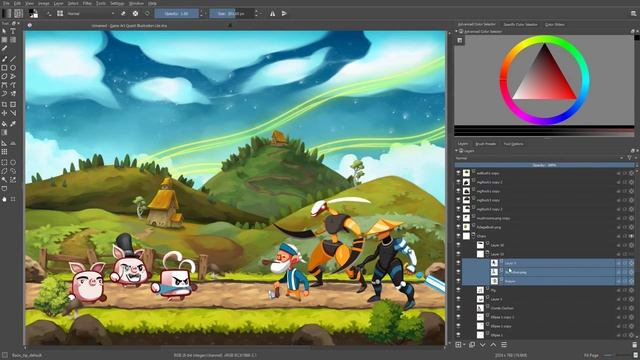Image resolution: width=640 pixels, height=360 pixels.
Task: Switch to the Brush Presets tab
Action: click(x=486, y=144)
